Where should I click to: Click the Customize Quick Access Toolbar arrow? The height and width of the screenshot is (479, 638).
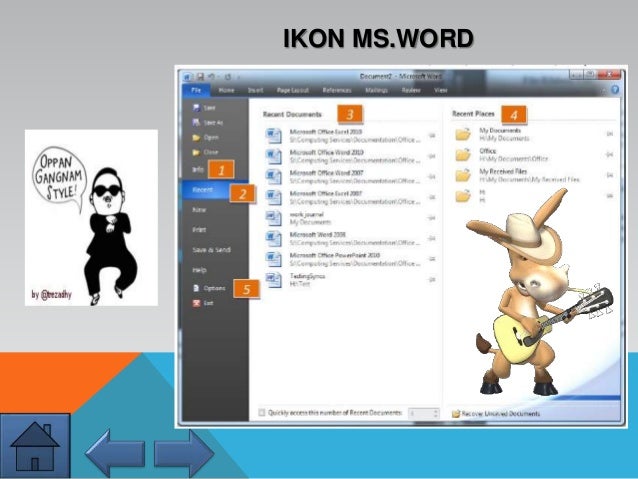238,77
